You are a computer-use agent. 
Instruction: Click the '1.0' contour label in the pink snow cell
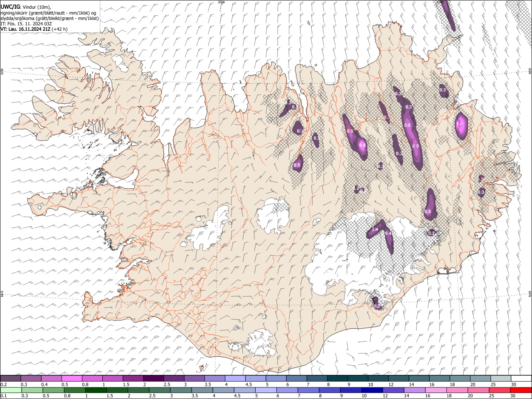tap(460, 124)
